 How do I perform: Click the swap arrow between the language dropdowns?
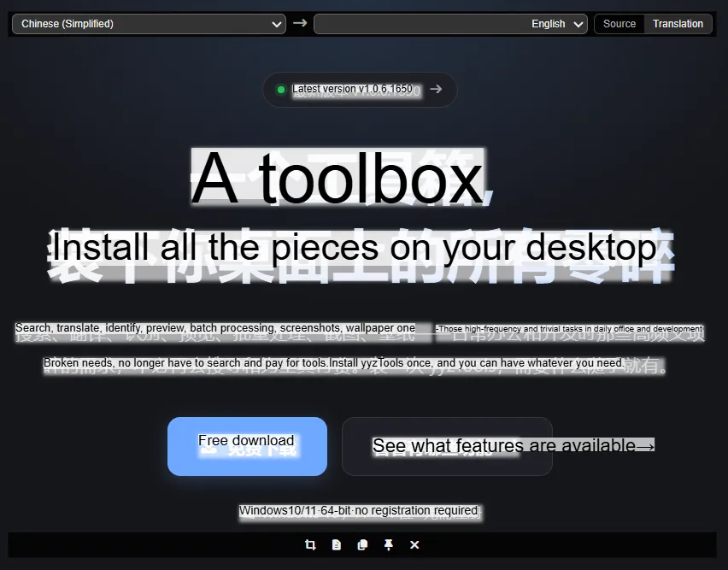click(300, 23)
